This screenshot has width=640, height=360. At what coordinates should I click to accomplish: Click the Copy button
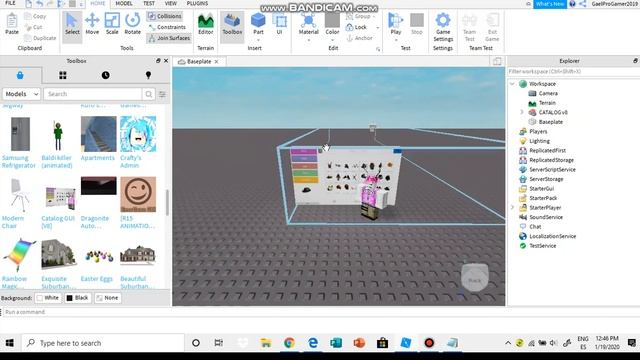pyautogui.click(x=35, y=16)
